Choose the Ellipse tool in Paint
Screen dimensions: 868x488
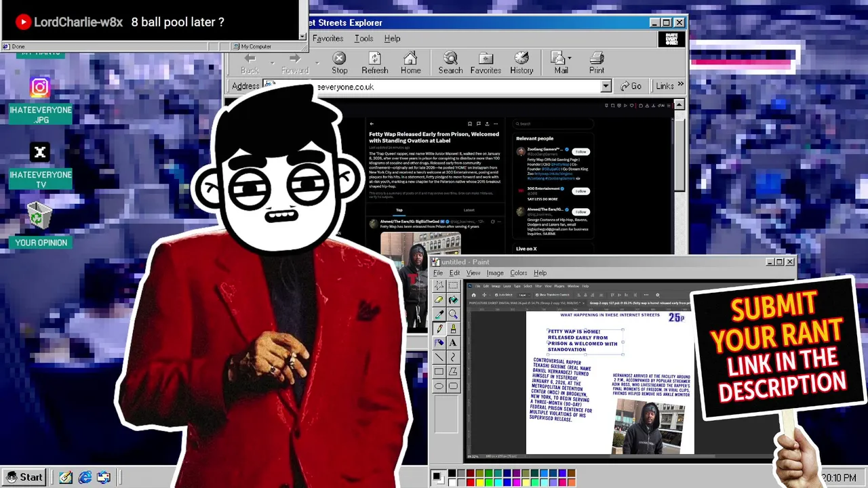click(439, 386)
